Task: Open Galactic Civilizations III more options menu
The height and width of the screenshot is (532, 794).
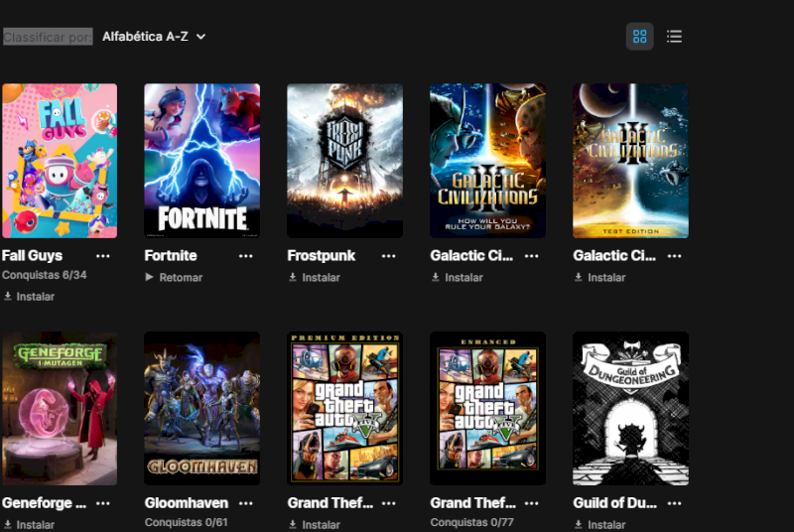Action: tap(674, 256)
